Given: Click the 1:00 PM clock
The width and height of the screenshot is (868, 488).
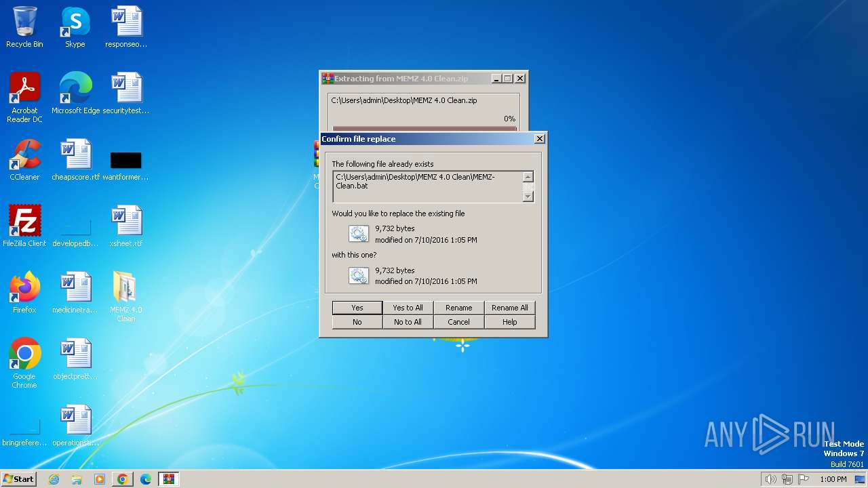Looking at the screenshot, I should point(833,479).
